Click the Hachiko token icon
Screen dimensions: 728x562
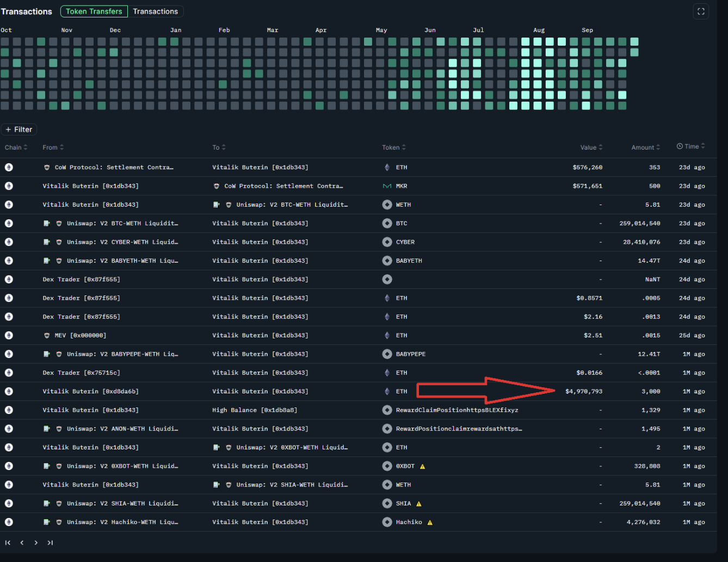pos(387,522)
